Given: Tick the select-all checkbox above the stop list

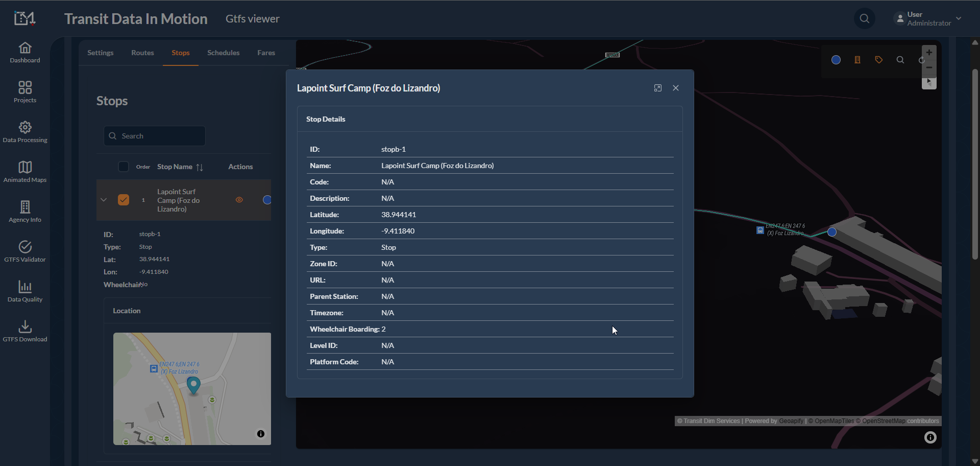Looking at the screenshot, I should click(x=123, y=167).
